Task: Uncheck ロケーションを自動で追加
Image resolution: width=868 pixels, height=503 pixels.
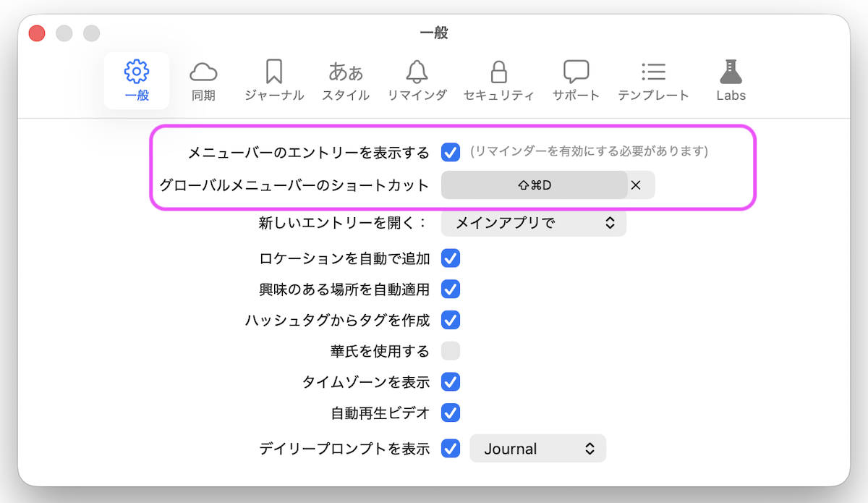Action: click(451, 258)
